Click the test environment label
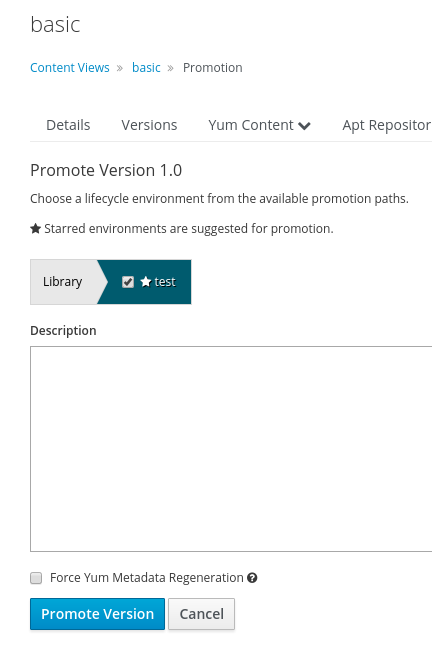 coord(165,282)
